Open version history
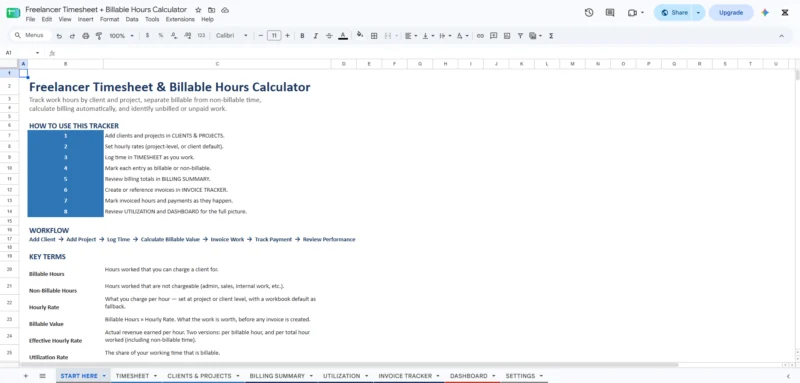 (589, 13)
